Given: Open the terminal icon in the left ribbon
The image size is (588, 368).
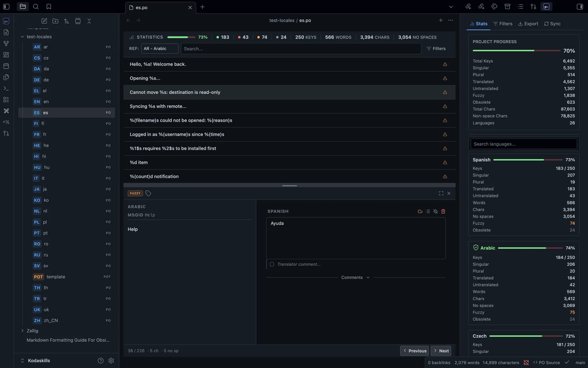Looking at the screenshot, I should (6, 88).
